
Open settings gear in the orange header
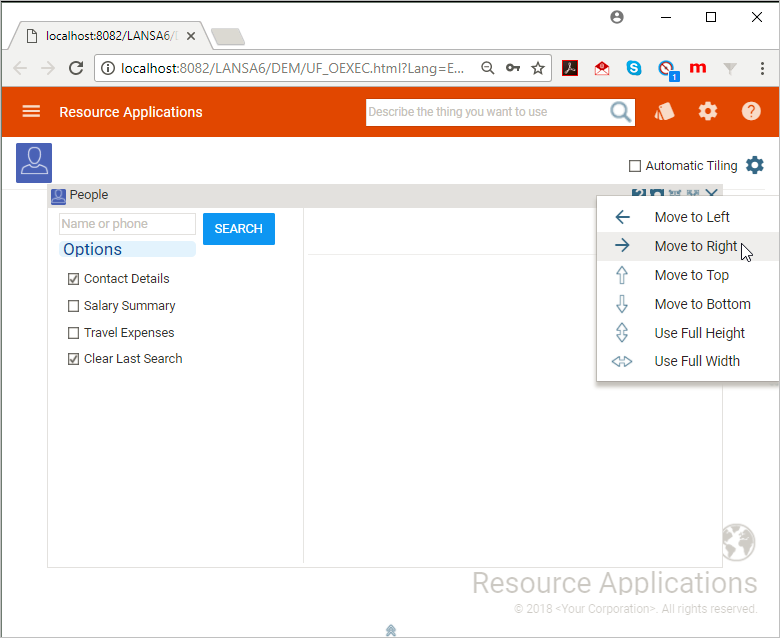[707, 111]
